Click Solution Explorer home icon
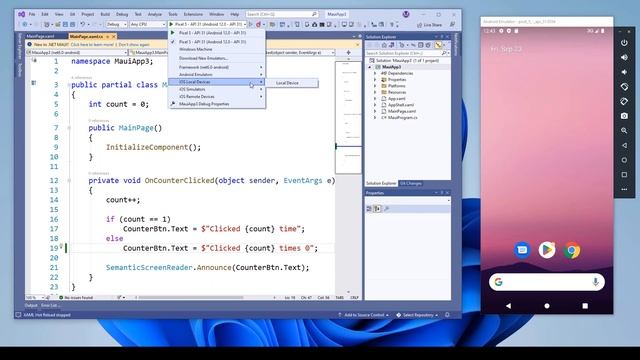This screenshot has width=640, height=360. pyautogui.click(x=384, y=45)
